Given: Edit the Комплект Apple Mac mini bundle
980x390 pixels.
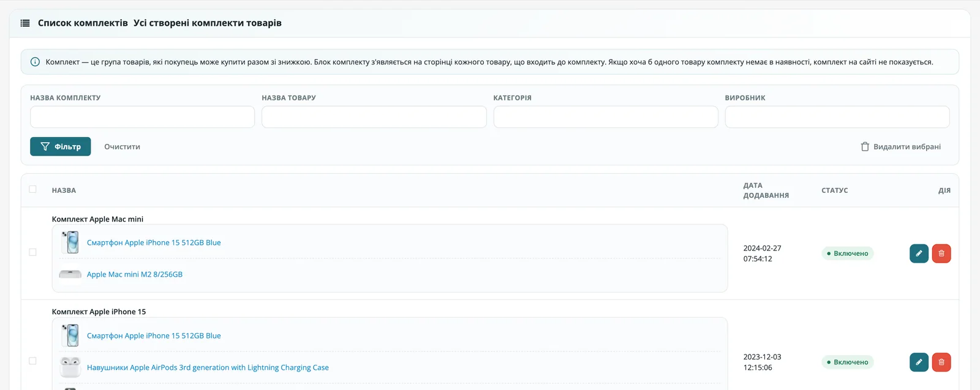Looking at the screenshot, I should tap(919, 253).
